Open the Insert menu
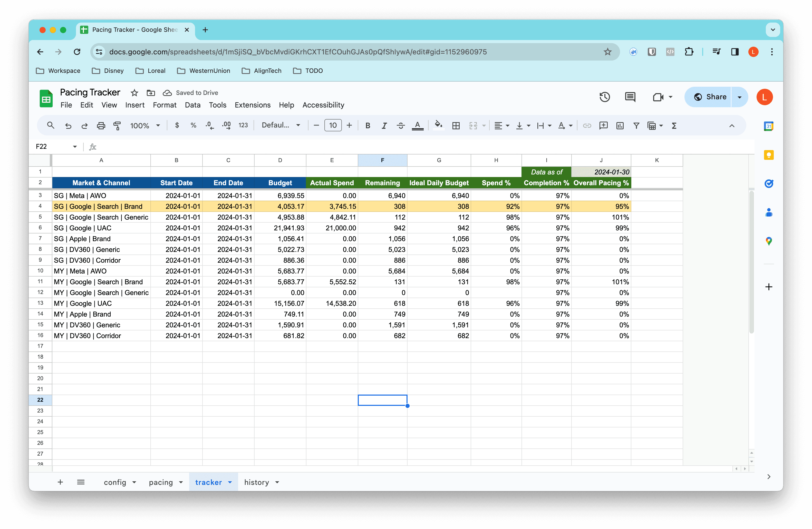Screen dimensions: 812x529 point(135,105)
